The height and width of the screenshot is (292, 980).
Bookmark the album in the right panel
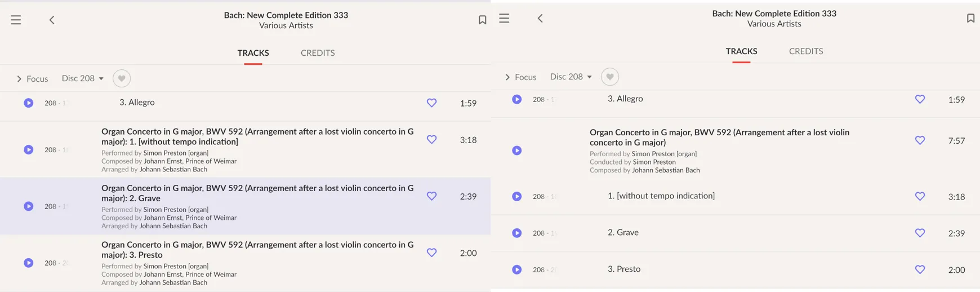point(970,19)
